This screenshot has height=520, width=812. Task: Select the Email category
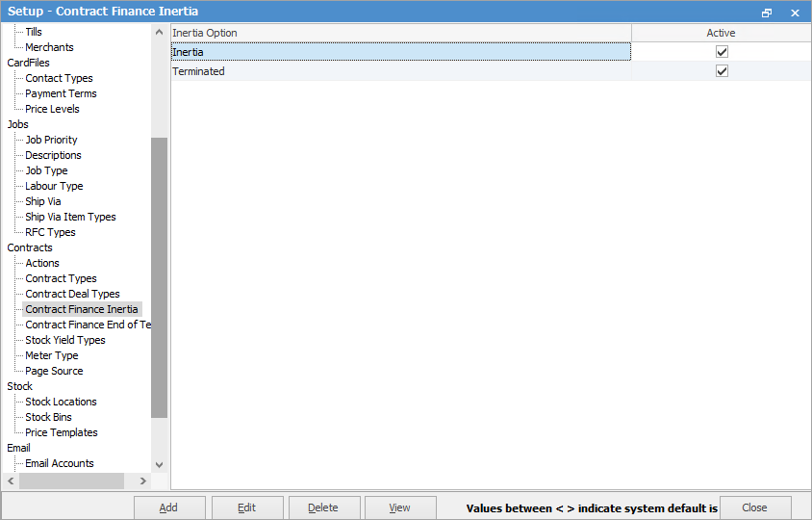18,448
